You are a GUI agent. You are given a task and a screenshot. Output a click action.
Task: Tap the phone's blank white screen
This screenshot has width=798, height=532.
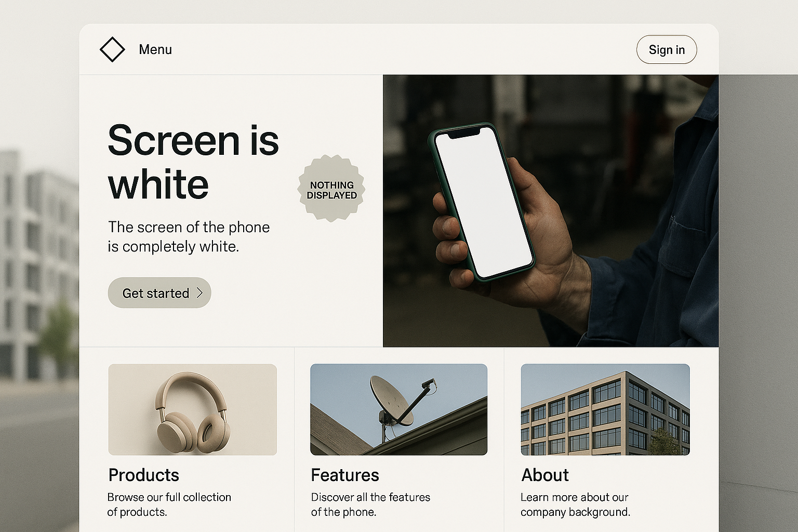tap(483, 203)
